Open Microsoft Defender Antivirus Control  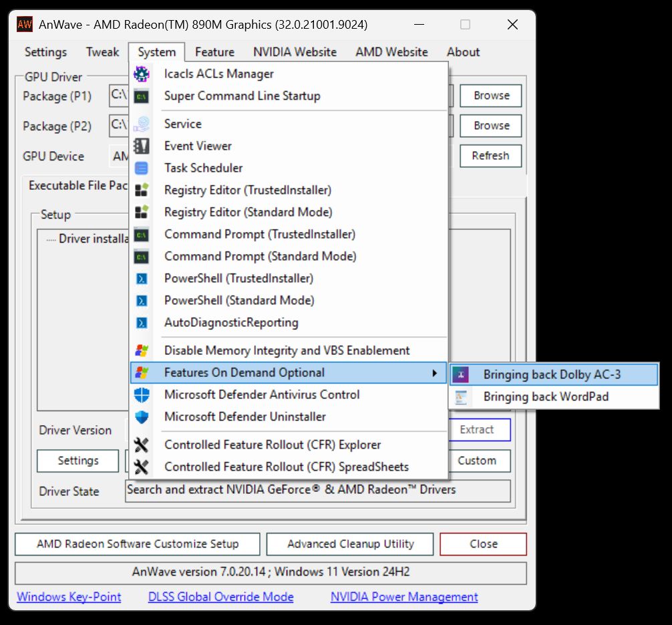click(288, 394)
